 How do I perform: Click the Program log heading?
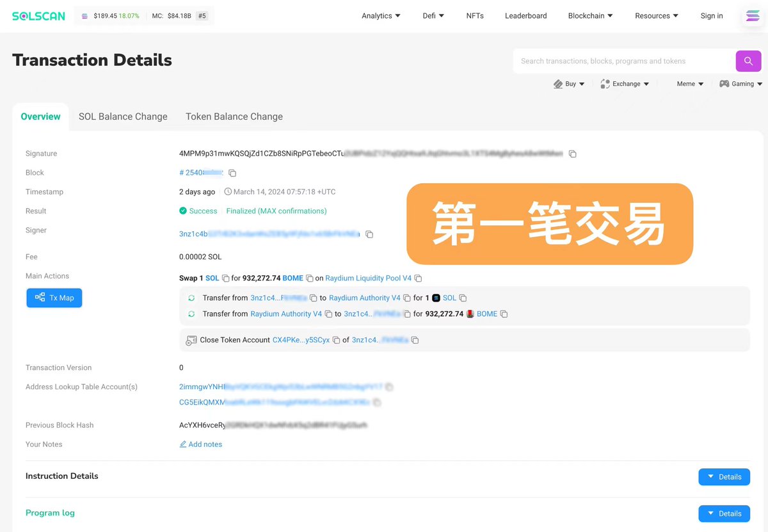click(50, 513)
